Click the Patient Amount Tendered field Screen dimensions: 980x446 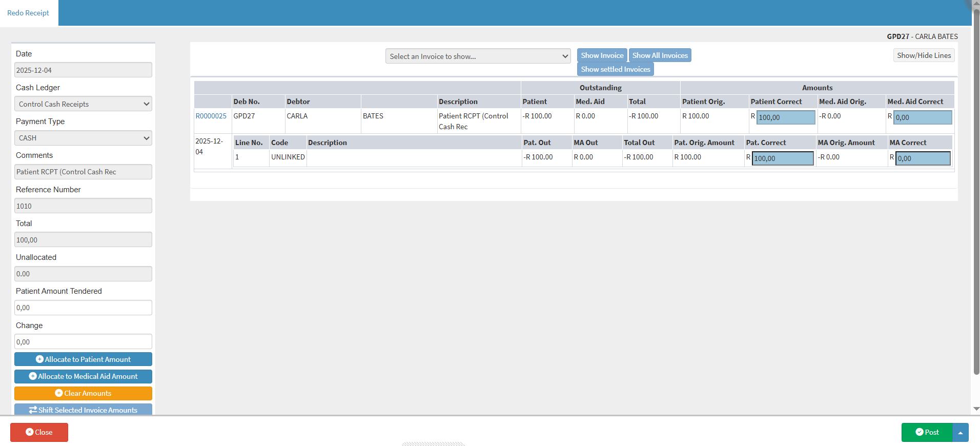click(x=83, y=308)
